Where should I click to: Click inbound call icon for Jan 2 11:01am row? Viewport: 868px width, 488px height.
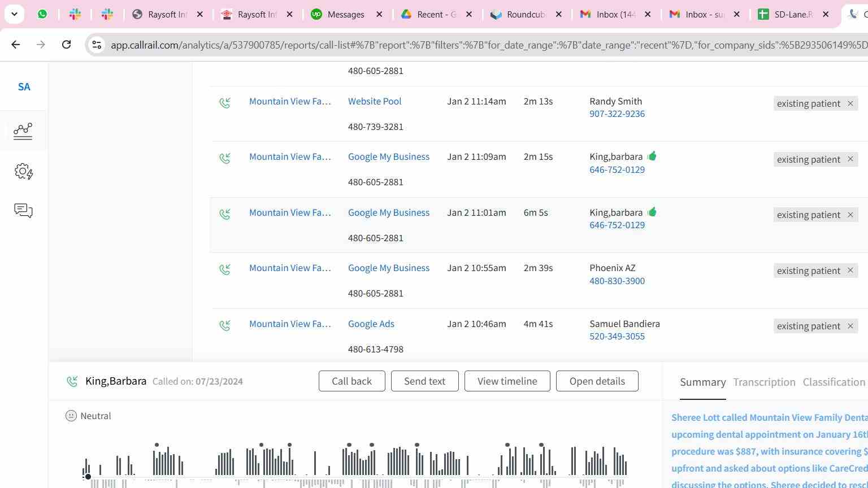225,214
